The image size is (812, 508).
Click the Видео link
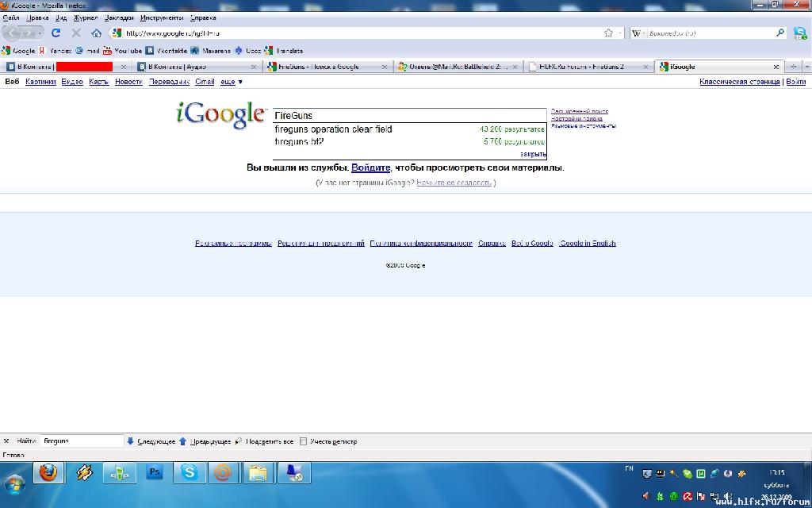[x=72, y=82]
